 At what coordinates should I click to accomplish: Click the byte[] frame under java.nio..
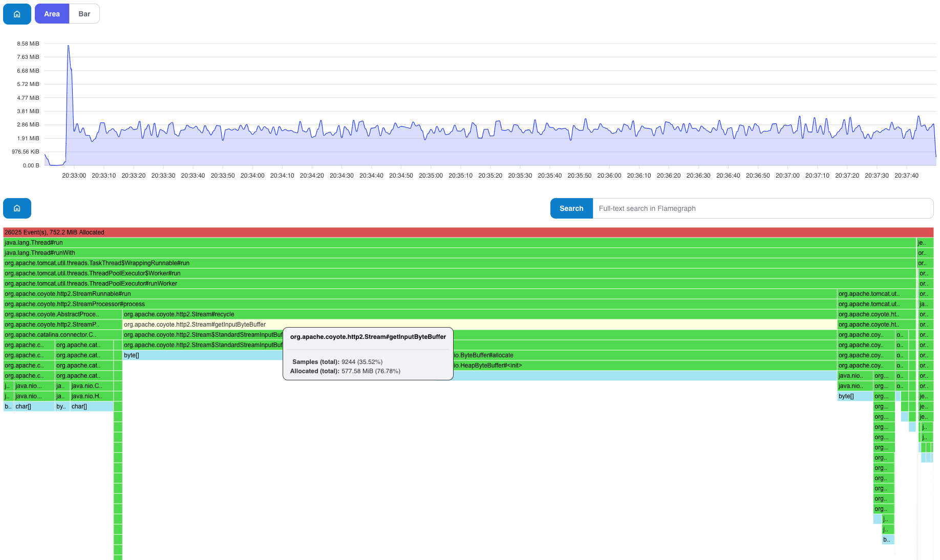[855, 396]
